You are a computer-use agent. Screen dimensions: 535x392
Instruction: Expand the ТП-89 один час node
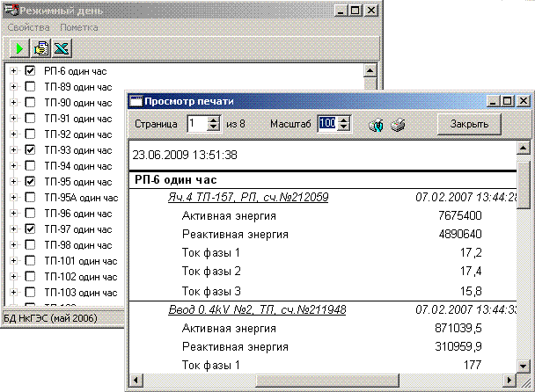13,87
